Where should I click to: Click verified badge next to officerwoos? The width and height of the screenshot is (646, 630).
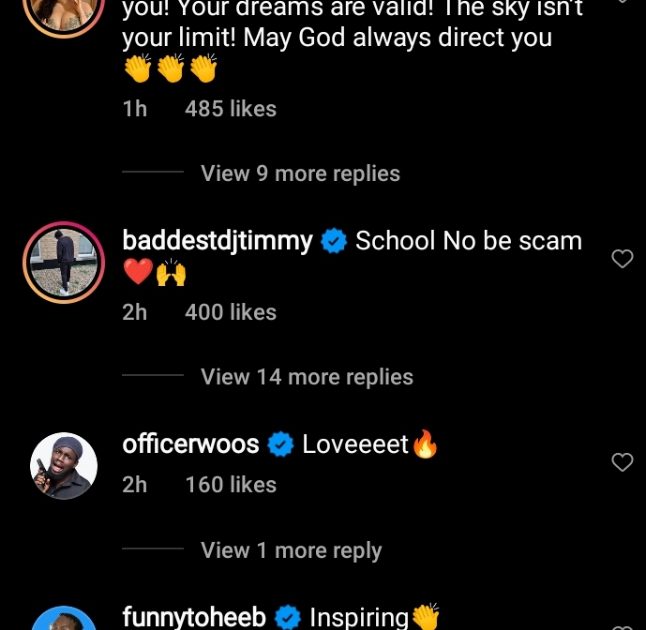pyautogui.click(x=282, y=444)
